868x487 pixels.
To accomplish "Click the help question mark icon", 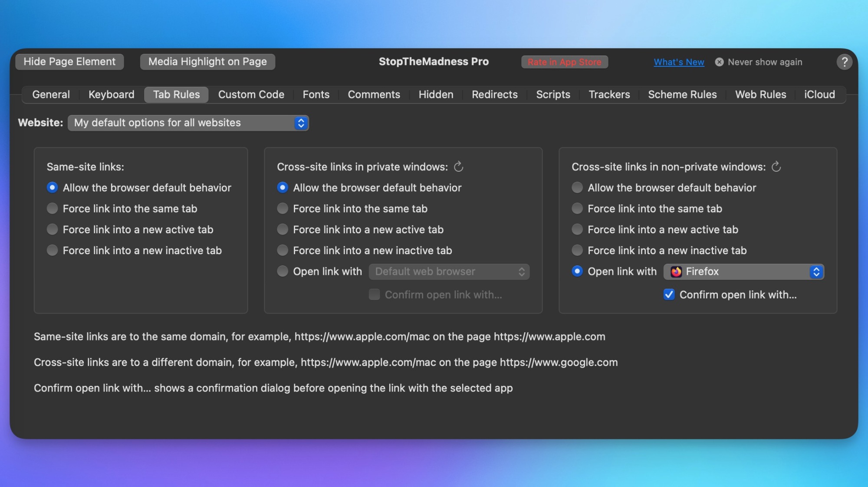I will click(x=844, y=62).
